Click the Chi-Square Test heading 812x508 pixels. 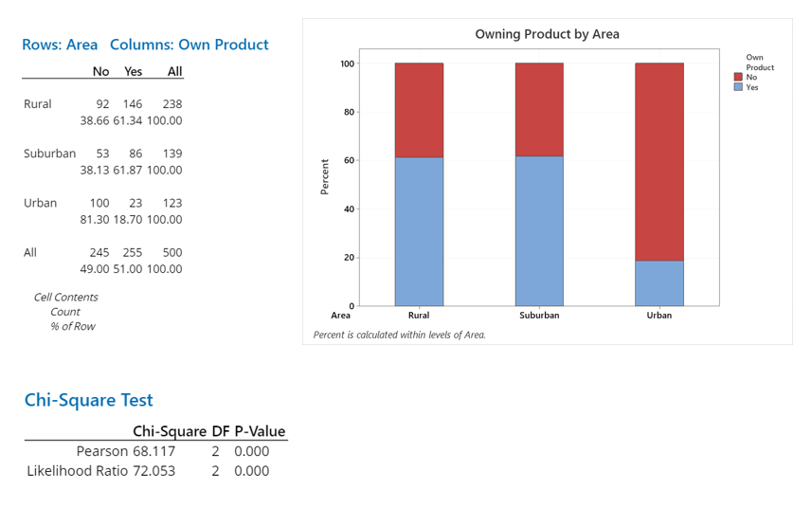click(88, 400)
